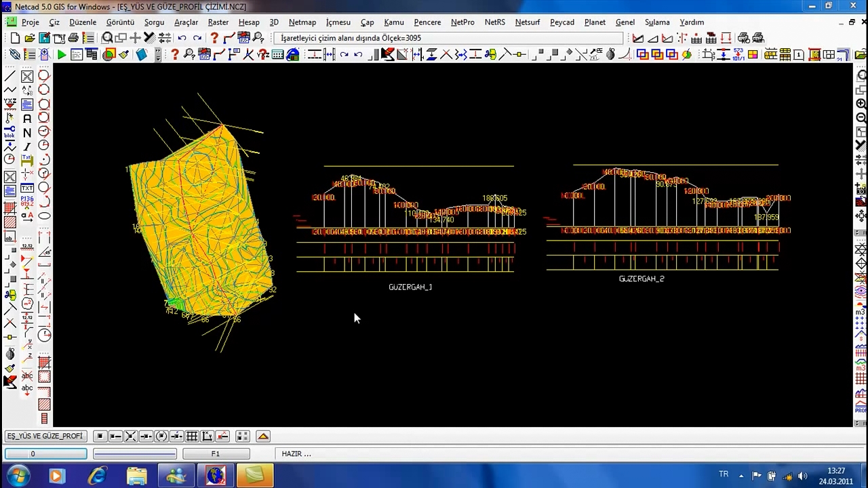Open the NetPro menu
Image resolution: width=868 pixels, height=488 pixels.
click(x=462, y=22)
